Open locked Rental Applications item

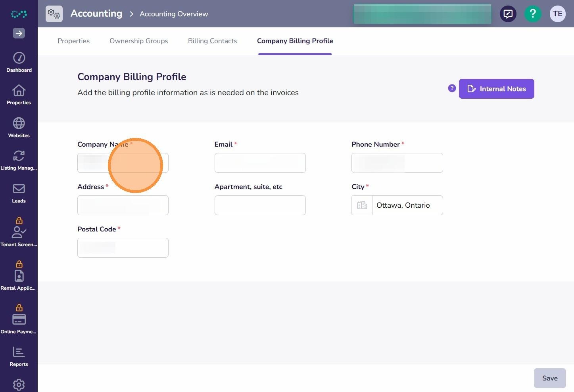(19, 276)
